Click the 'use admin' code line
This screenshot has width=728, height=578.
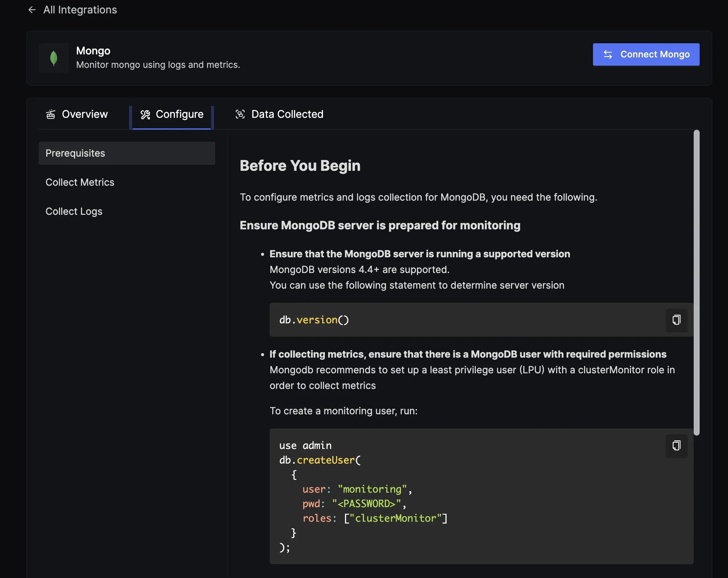click(x=305, y=446)
